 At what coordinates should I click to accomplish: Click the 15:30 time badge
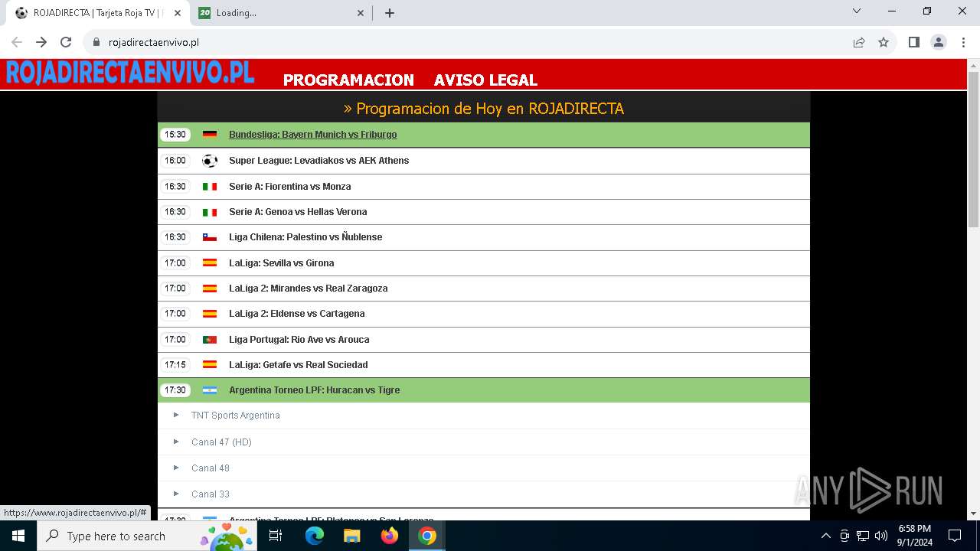175,135
